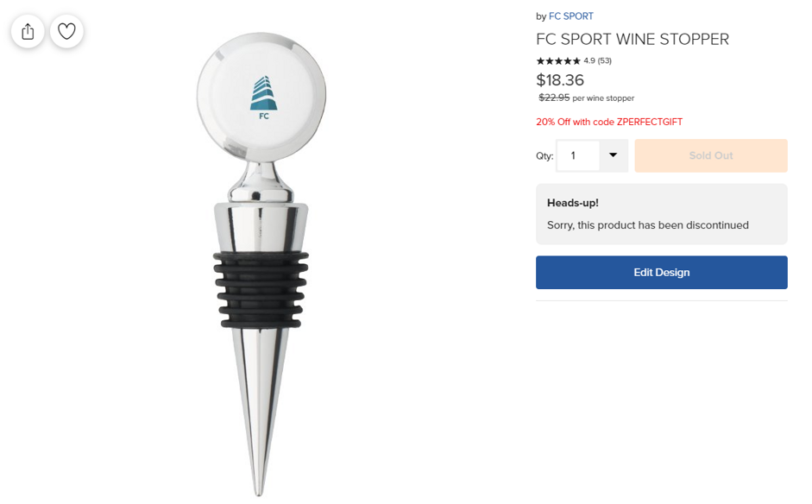The height and width of the screenshot is (504, 812).
Task: Click the five-star rating icons
Action: point(558,61)
